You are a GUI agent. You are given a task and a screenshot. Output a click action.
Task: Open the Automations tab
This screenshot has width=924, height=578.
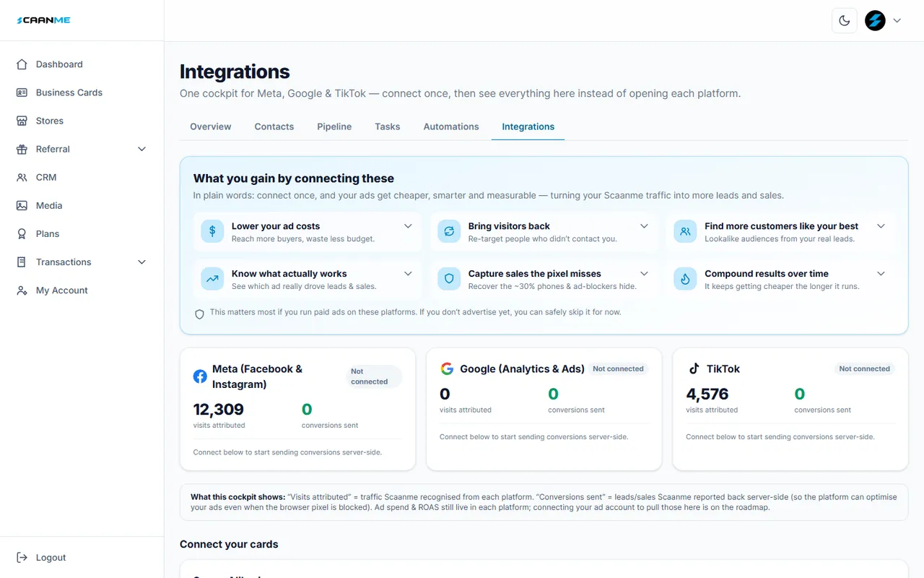451,126
